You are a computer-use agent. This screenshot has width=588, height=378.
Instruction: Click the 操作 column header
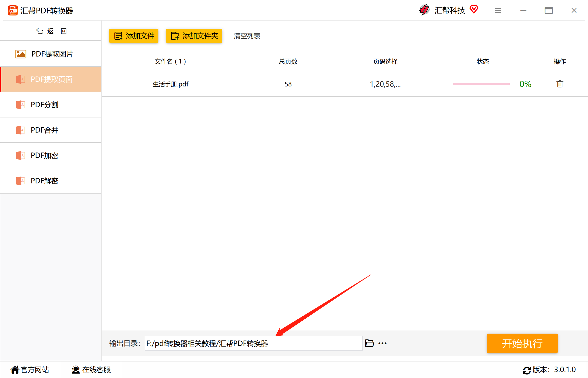point(560,61)
